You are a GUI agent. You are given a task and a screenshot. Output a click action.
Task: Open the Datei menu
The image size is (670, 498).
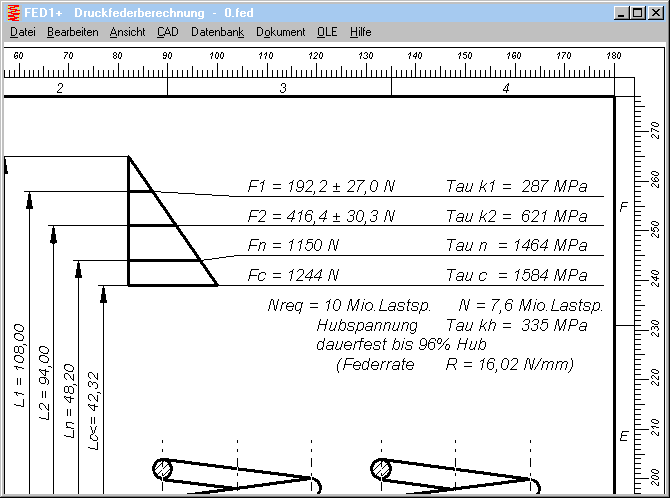pos(22,32)
